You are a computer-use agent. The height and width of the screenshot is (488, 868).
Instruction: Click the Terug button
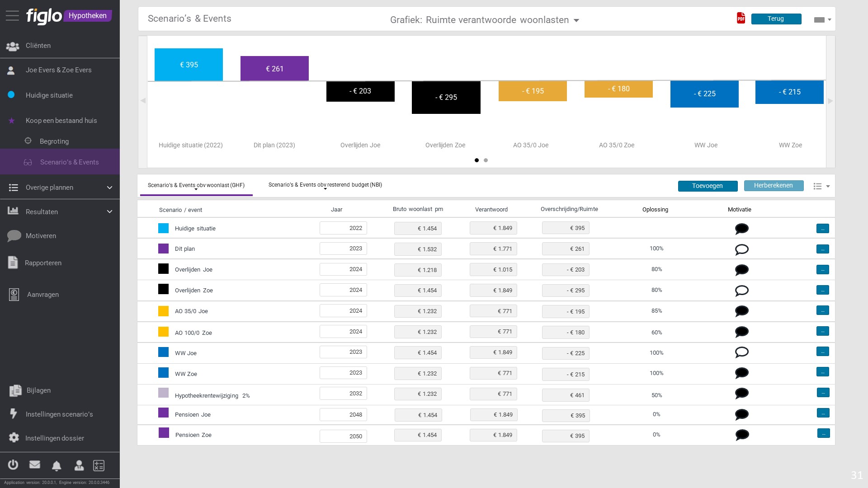(776, 19)
